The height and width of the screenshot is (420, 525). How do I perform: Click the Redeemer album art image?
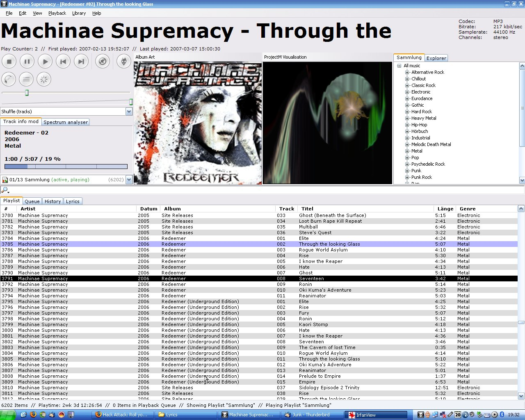(x=198, y=123)
